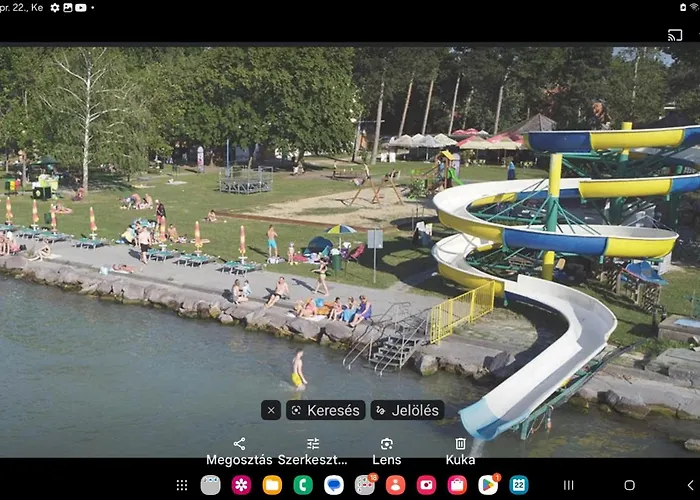The image size is (700, 500).
Task: Tap the home navigation button
Action: [x=629, y=485]
